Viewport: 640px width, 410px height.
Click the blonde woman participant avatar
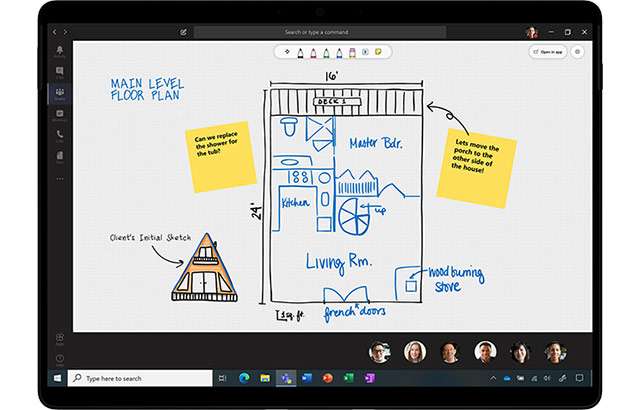[415, 352]
